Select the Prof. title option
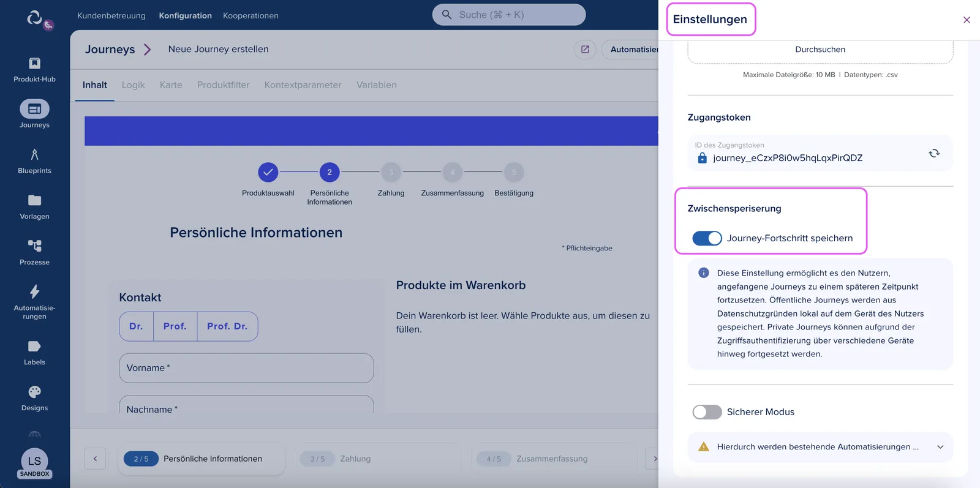Viewport: 980px width, 488px height. coord(175,326)
